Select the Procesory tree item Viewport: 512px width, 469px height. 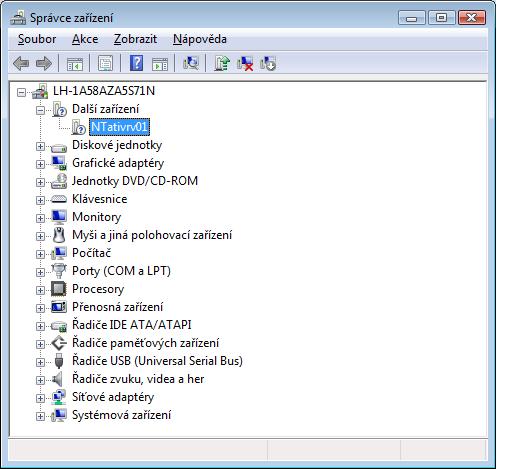click(x=98, y=289)
